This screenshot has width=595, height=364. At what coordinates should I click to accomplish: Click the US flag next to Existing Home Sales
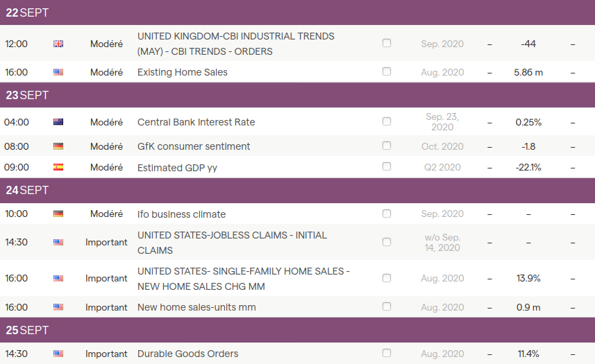coord(58,72)
